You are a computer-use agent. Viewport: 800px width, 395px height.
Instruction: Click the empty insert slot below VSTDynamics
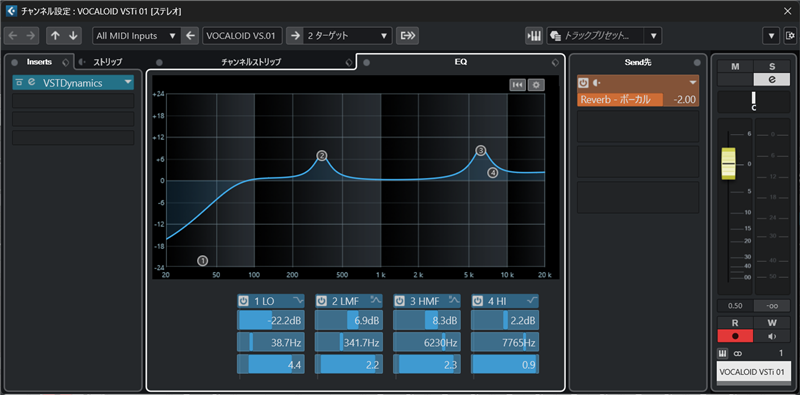(x=73, y=101)
